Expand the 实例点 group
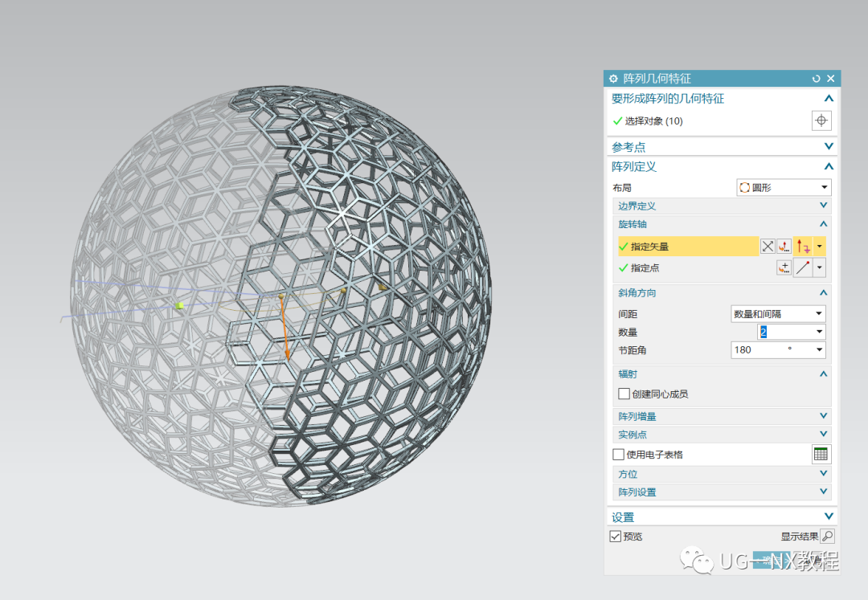The height and width of the screenshot is (600, 868). 823,434
